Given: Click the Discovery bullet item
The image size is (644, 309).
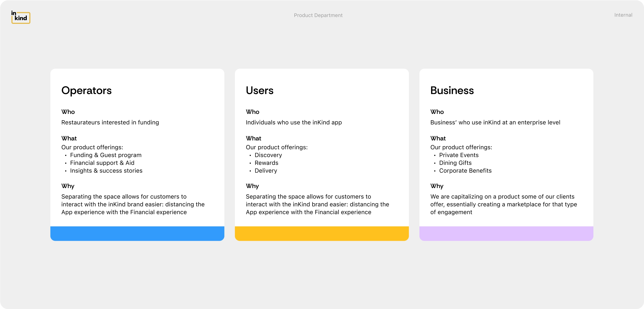Looking at the screenshot, I should click(268, 155).
